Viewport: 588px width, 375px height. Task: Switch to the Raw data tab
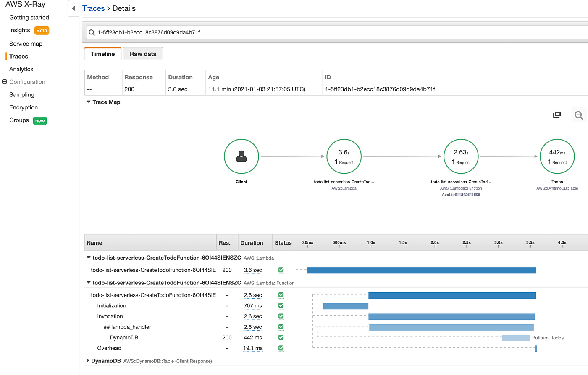pos(143,54)
